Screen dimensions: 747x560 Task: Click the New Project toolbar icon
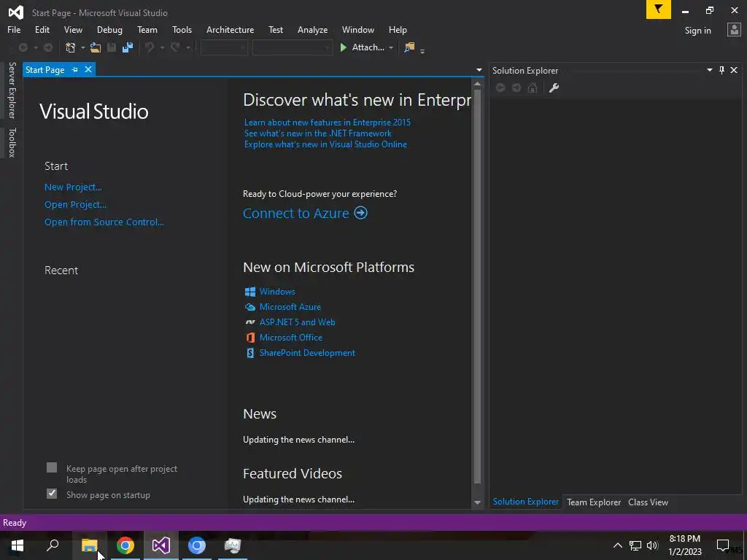[x=71, y=47]
